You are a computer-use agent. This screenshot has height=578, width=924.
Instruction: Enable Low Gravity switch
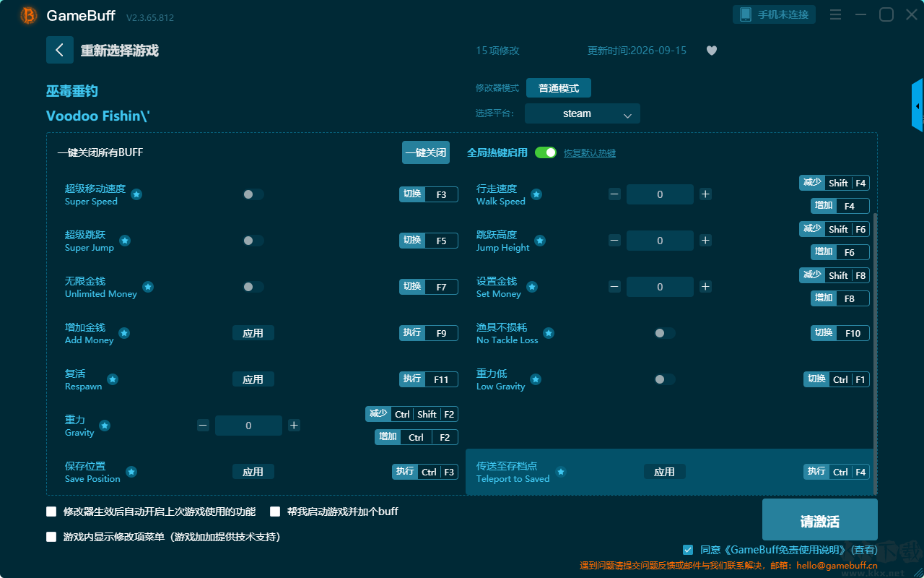tap(664, 379)
